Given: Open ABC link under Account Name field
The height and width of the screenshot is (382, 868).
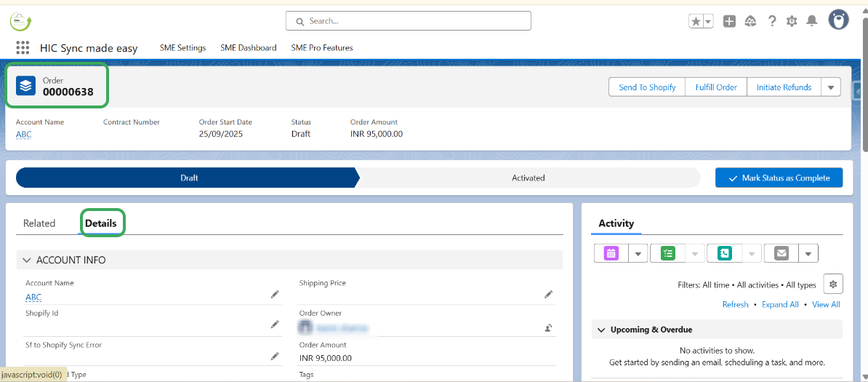Looking at the screenshot, I should coord(33,298).
